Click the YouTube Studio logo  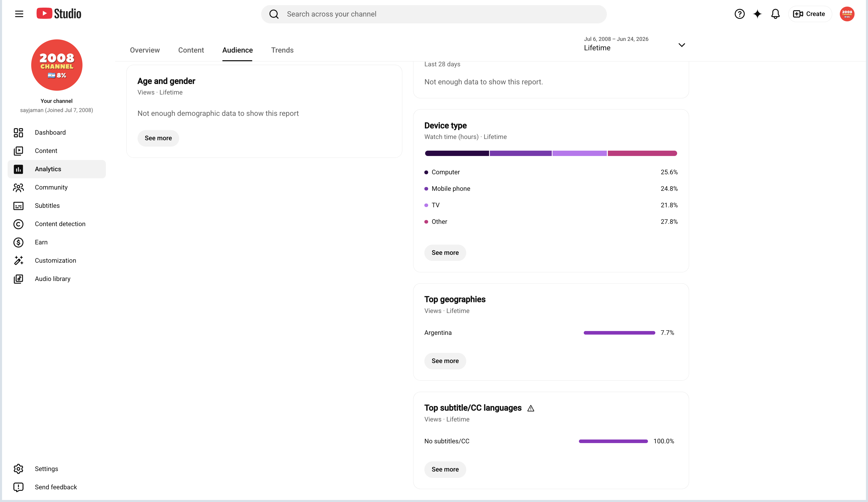pos(59,14)
